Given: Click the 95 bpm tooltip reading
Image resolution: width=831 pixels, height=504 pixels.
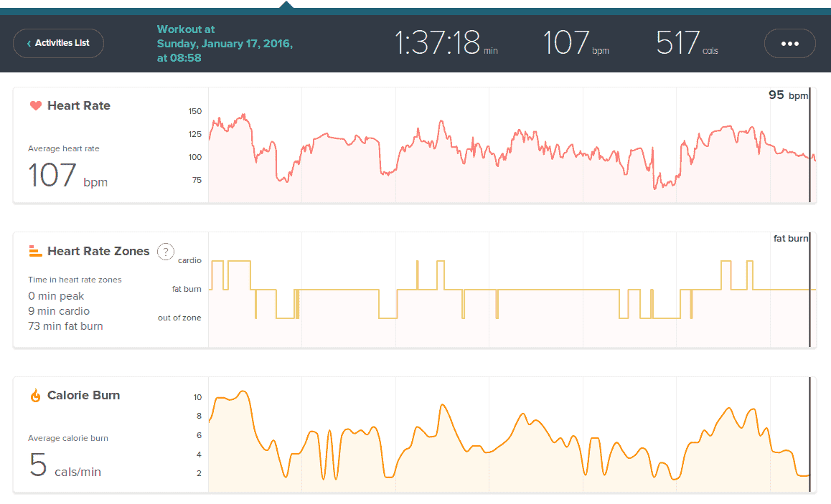Looking at the screenshot, I should point(787,95).
